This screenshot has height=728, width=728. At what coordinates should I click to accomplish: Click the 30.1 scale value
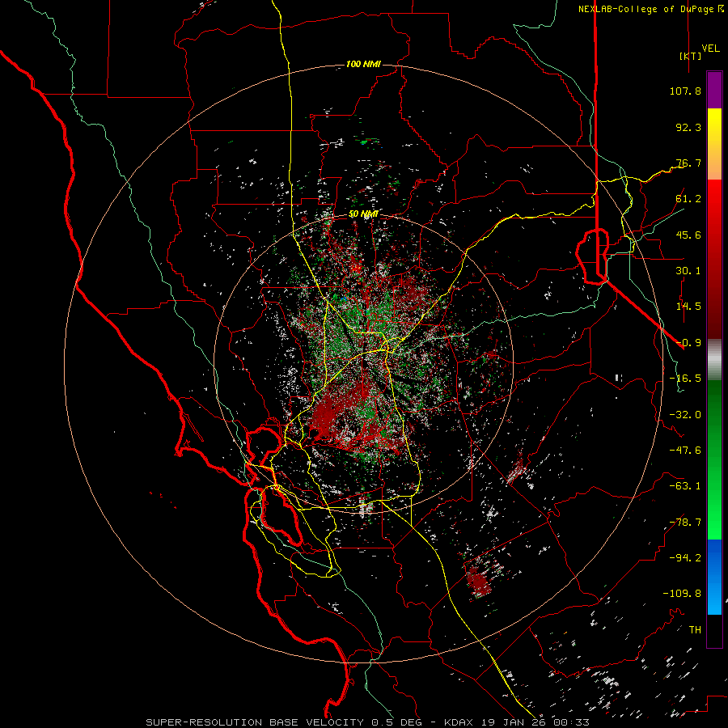click(688, 271)
